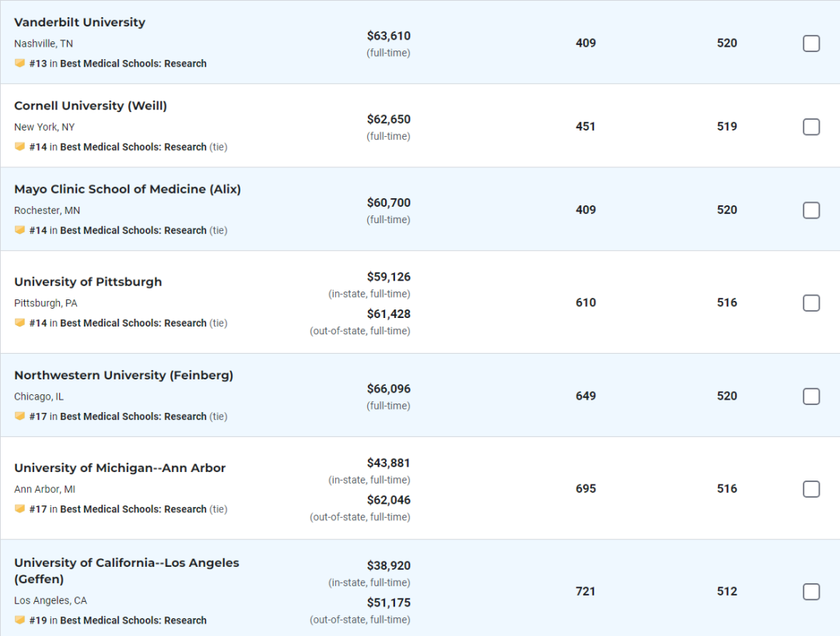Open University of Pittsburgh profile link
This screenshot has height=636, width=840.
88,281
